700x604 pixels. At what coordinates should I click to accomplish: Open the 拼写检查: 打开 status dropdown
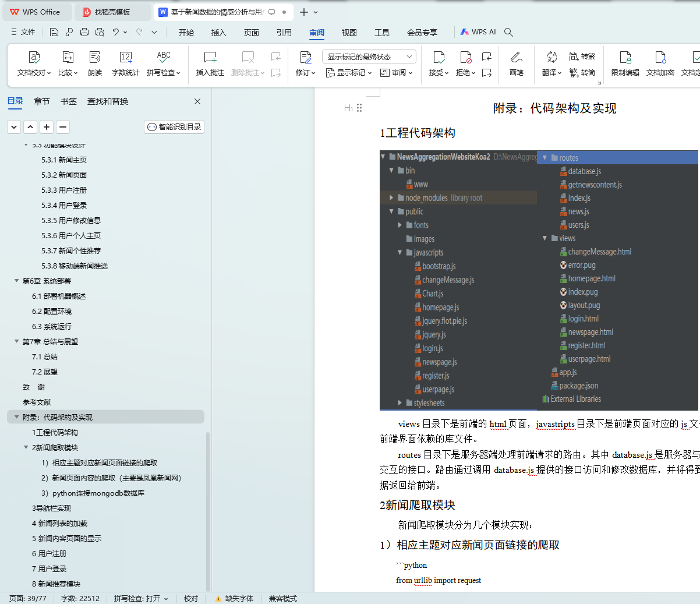[x=141, y=598]
